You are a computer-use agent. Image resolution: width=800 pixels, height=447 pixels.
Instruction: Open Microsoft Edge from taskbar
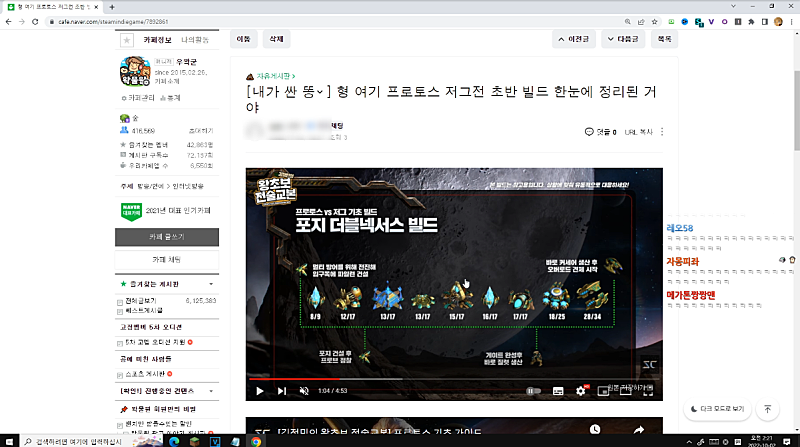[174, 441]
